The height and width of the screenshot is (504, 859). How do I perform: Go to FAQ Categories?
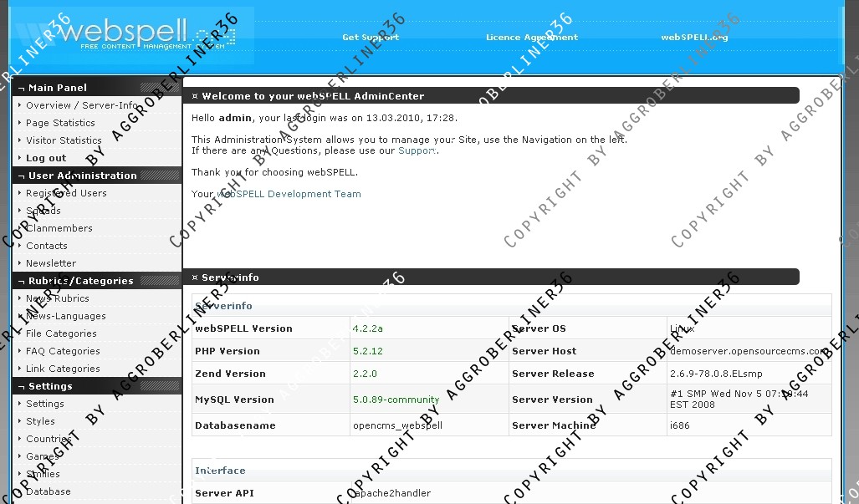63,351
